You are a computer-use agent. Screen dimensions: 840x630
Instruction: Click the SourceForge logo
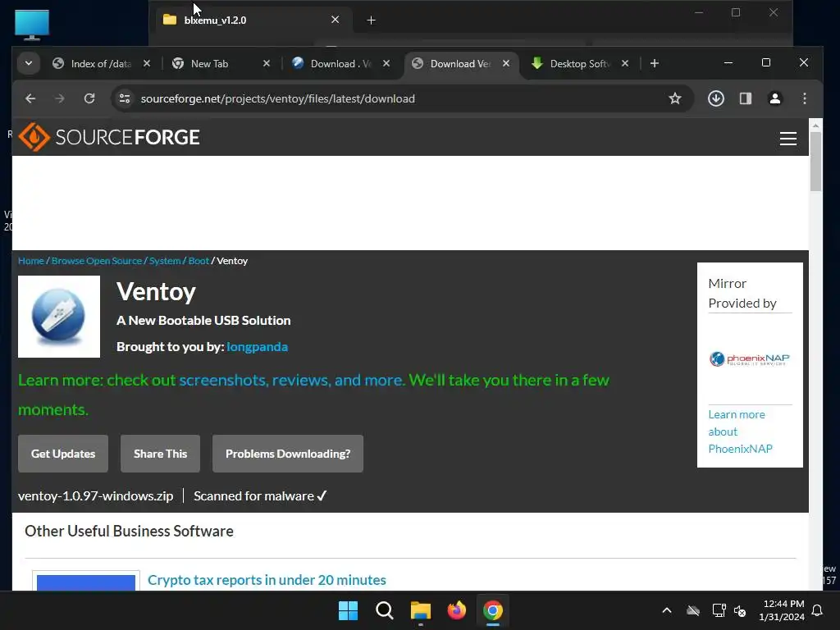(x=109, y=137)
